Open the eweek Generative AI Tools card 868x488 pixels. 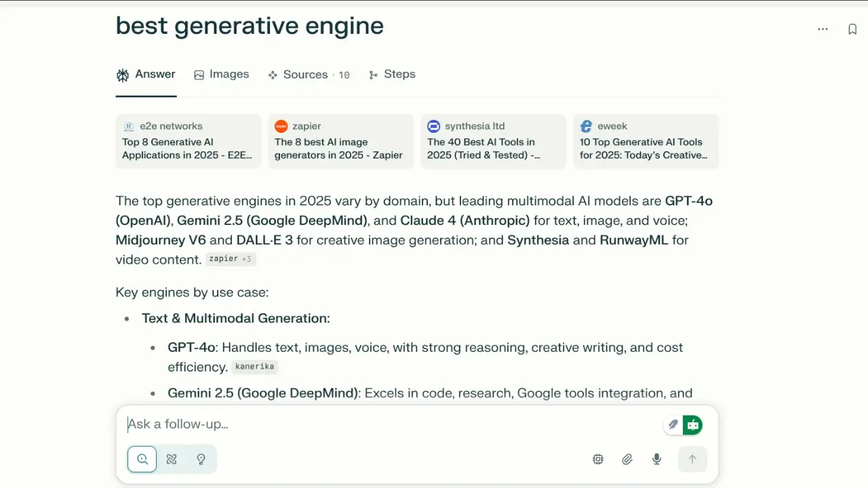pos(646,141)
